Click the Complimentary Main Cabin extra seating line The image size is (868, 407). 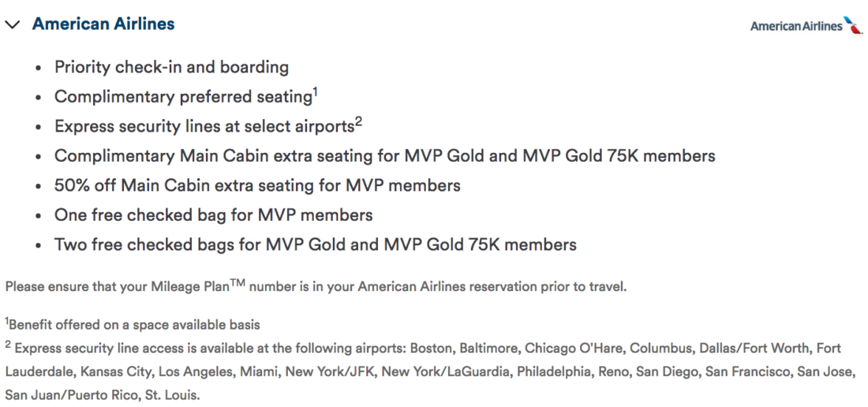click(384, 155)
